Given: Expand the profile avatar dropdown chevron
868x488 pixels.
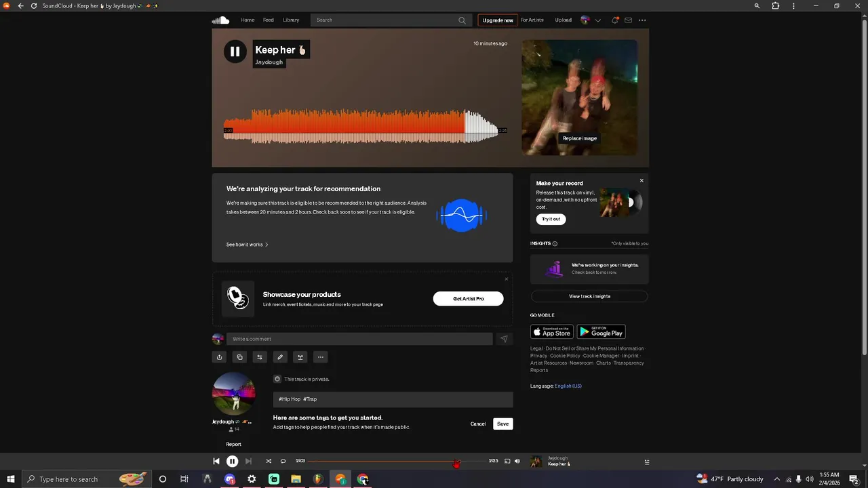Looking at the screenshot, I should pos(597,20).
